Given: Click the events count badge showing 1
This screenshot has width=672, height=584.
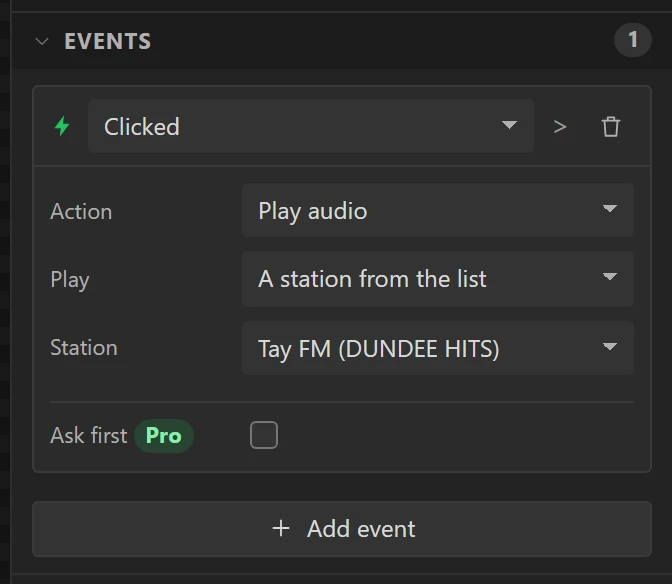Looking at the screenshot, I should pos(633,40).
